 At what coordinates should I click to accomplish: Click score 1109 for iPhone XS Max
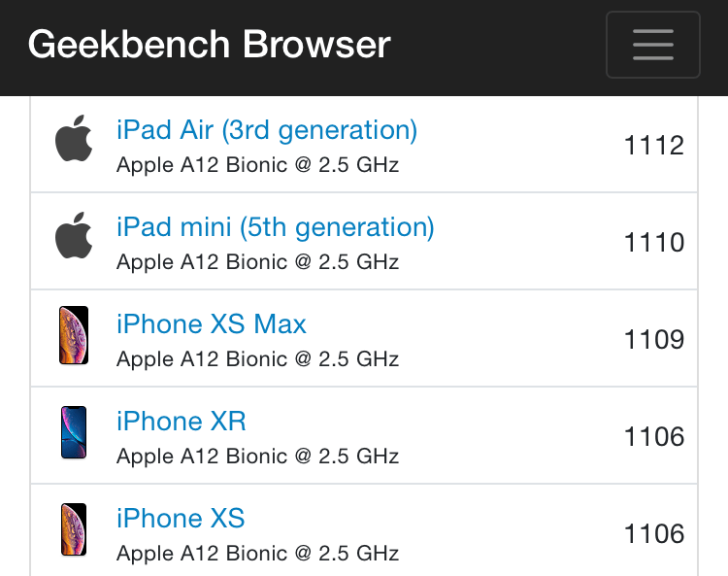653,339
